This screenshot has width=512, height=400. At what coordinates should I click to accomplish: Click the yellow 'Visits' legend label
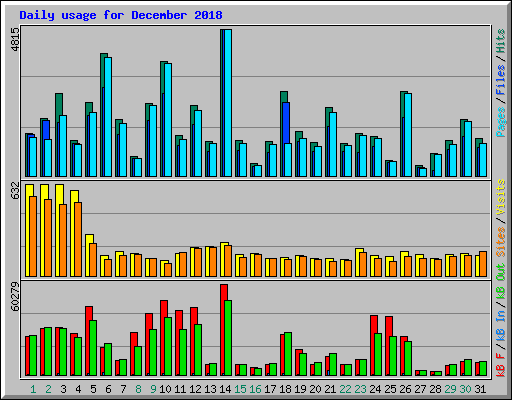coord(501,197)
